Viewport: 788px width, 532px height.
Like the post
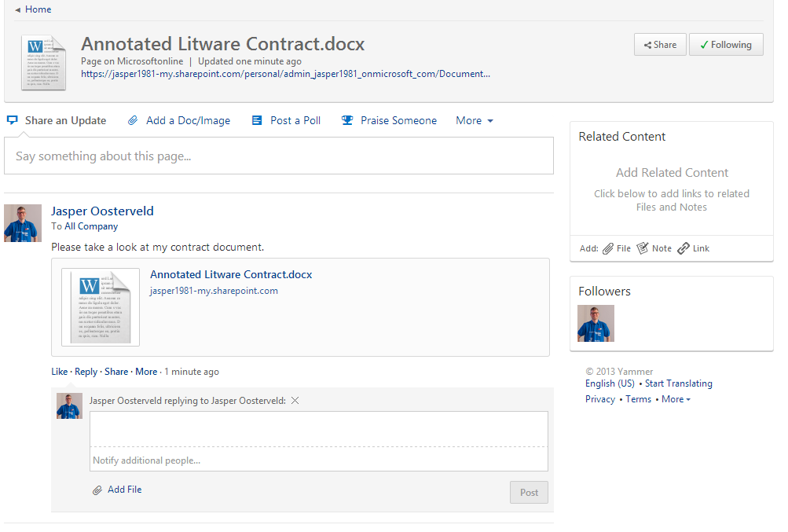59,372
